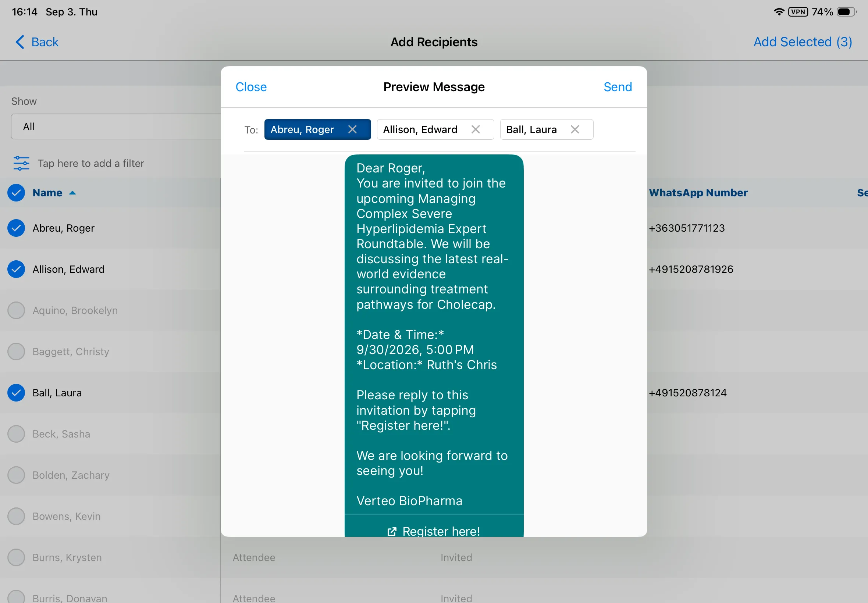The height and width of the screenshot is (603, 868).
Task: Toggle Name column sort arrow
Action: pyautogui.click(x=72, y=193)
